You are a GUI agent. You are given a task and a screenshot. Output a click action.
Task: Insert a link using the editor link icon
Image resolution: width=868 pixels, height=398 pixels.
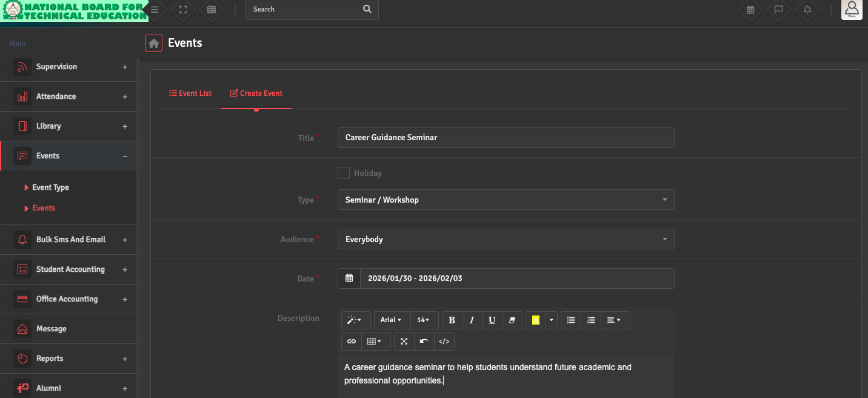pos(352,342)
